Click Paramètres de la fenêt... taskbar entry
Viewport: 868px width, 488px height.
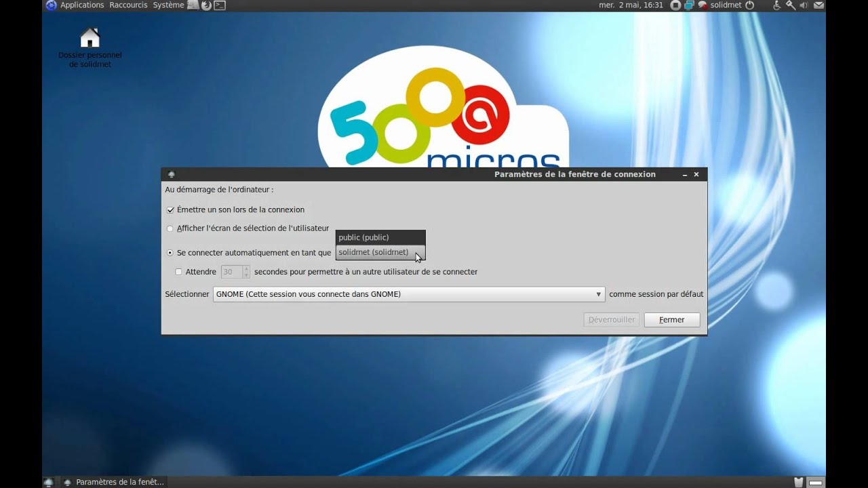[x=114, y=482]
